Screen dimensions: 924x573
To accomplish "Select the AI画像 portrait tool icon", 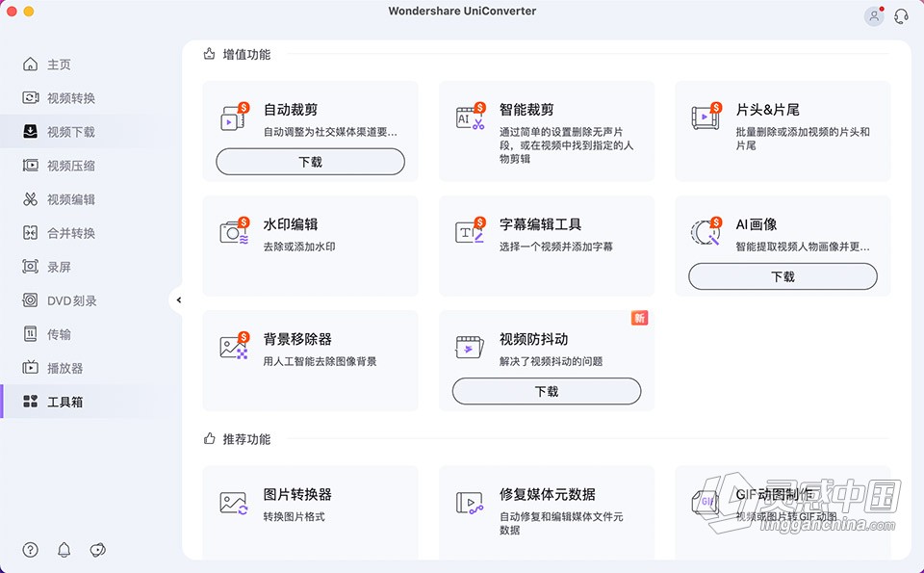I will click(x=706, y=231).
